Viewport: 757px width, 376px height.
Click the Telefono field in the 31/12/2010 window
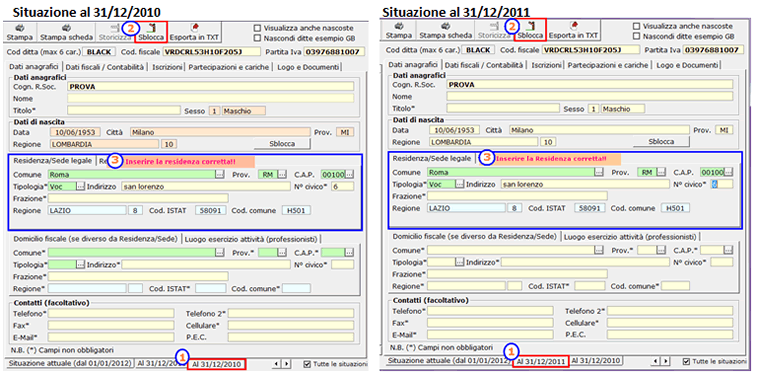coord(111,314)
